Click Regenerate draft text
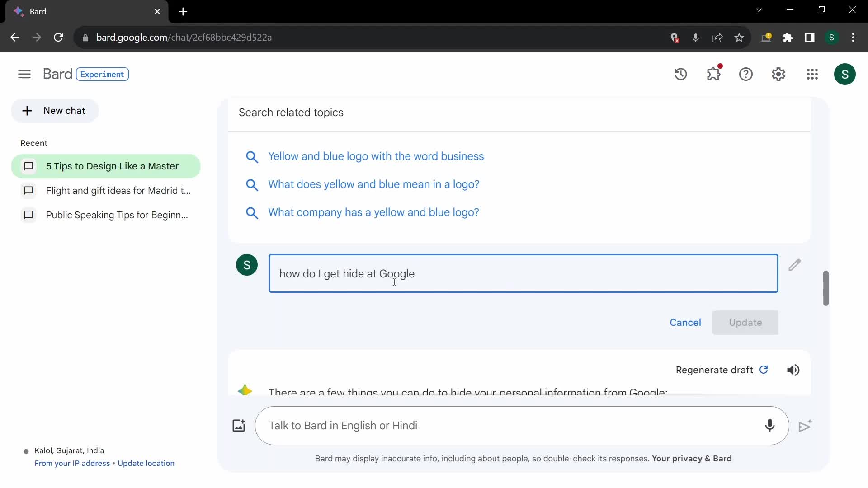The image size is (868, 488). (714, 370)
